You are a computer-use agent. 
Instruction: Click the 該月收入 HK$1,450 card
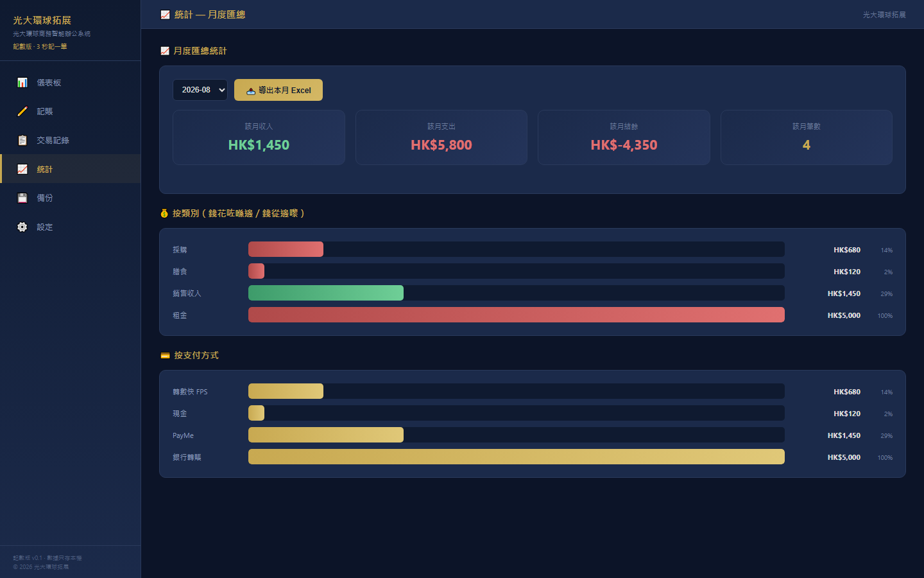[x=259, y=137]
